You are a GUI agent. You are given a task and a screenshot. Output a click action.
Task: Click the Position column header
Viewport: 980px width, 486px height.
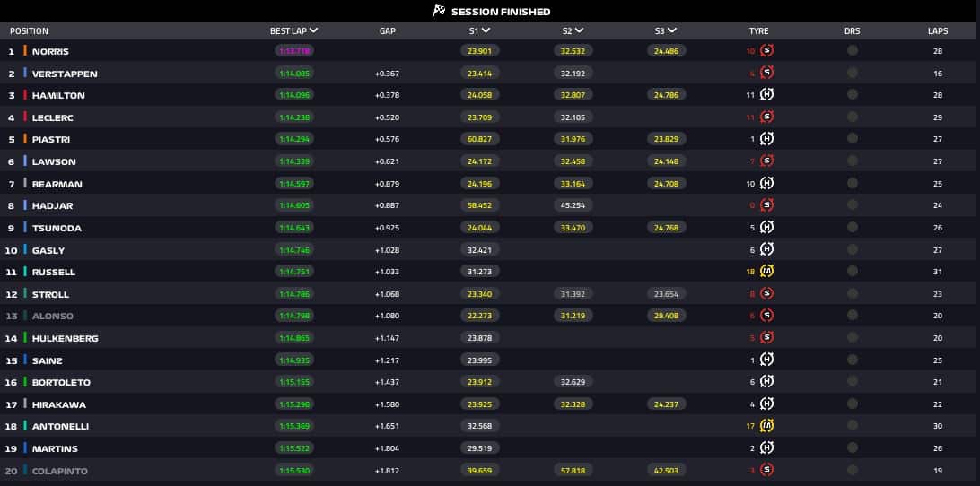pos(29,31)
